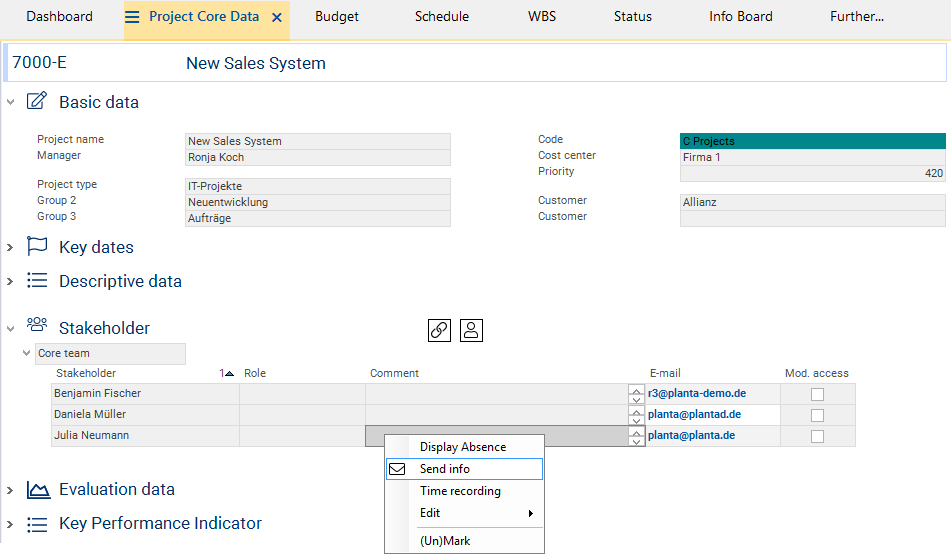Click the Descriptive data heading
This screenshot has height=559, width=951.
[x=120, y=281]
